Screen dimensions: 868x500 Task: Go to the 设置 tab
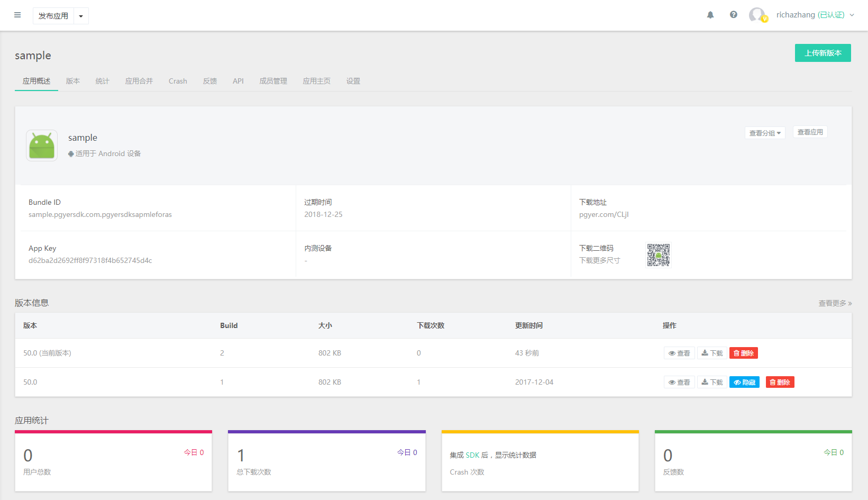(353, 81)
